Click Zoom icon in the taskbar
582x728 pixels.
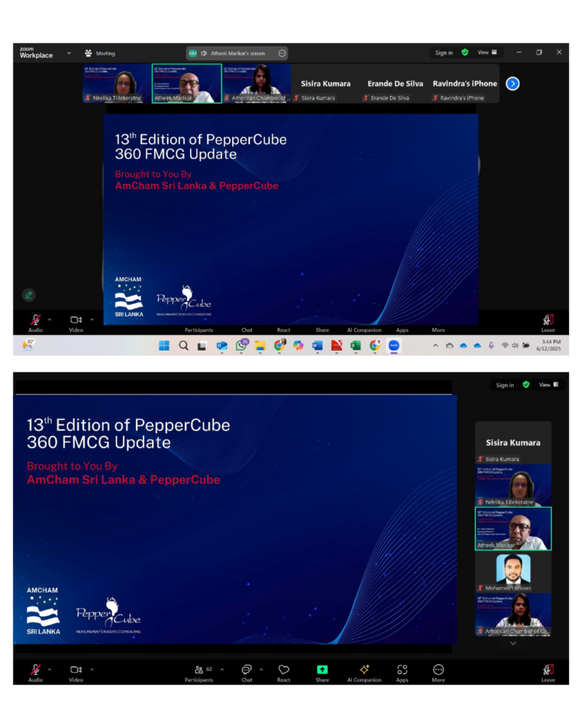pos(394,346)
